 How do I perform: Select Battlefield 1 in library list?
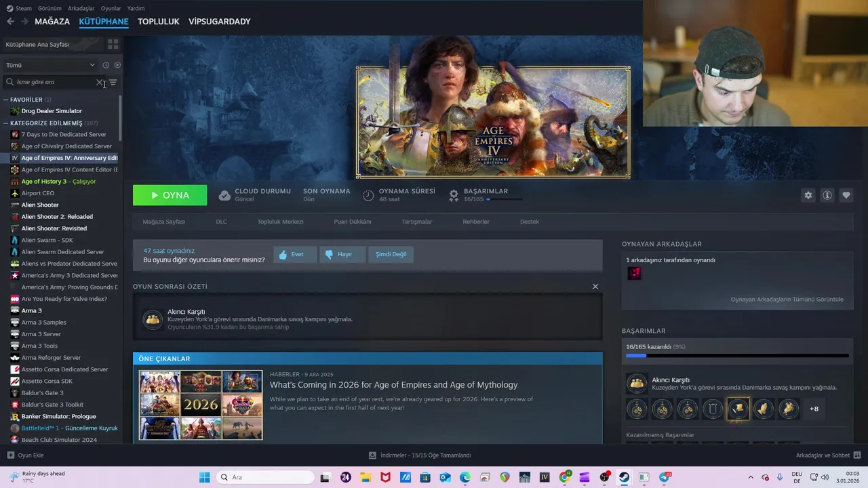point(64,428)
